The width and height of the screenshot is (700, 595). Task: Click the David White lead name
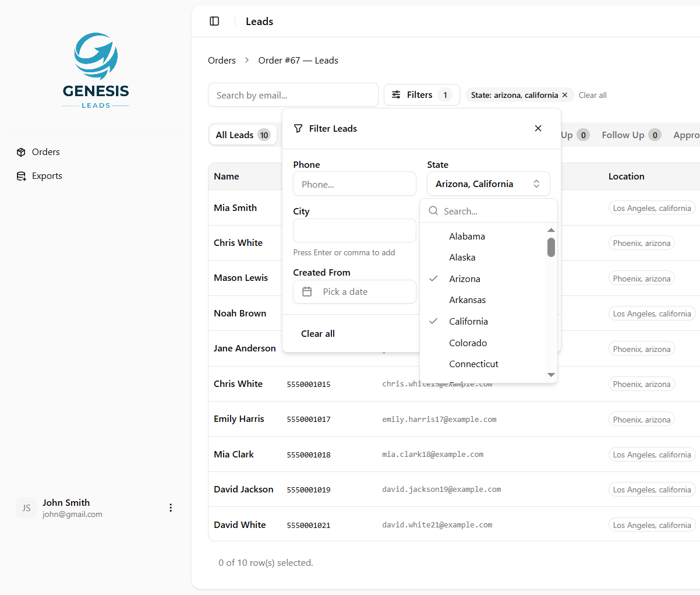tap(239, 525)
